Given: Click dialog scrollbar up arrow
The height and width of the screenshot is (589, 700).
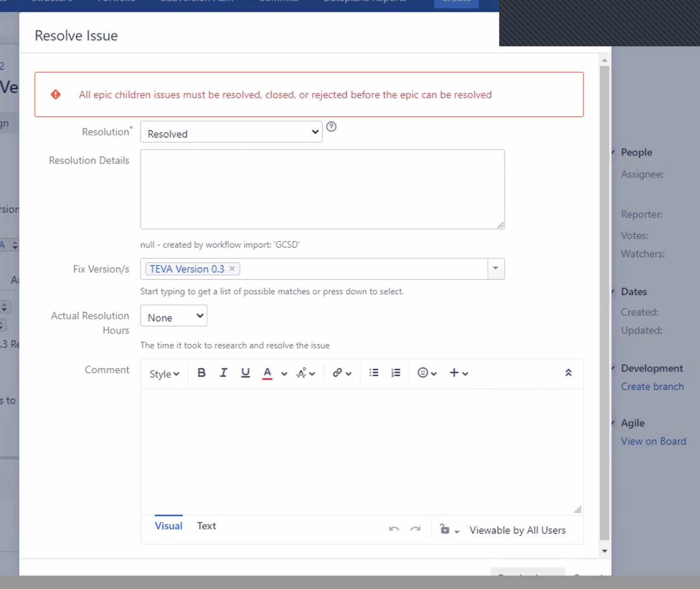Looking at the screenshot, I should pyautogui.click(x=605, y=60).
